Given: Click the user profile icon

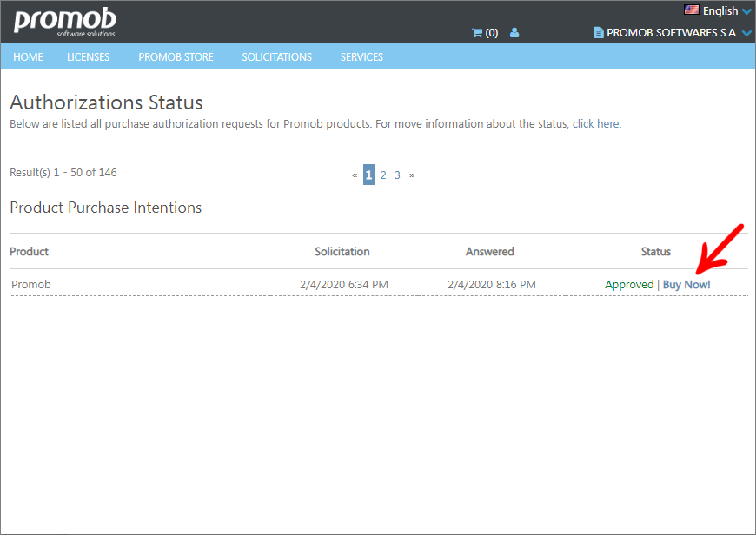Looking at the screenshot, I should pos(514,33).
